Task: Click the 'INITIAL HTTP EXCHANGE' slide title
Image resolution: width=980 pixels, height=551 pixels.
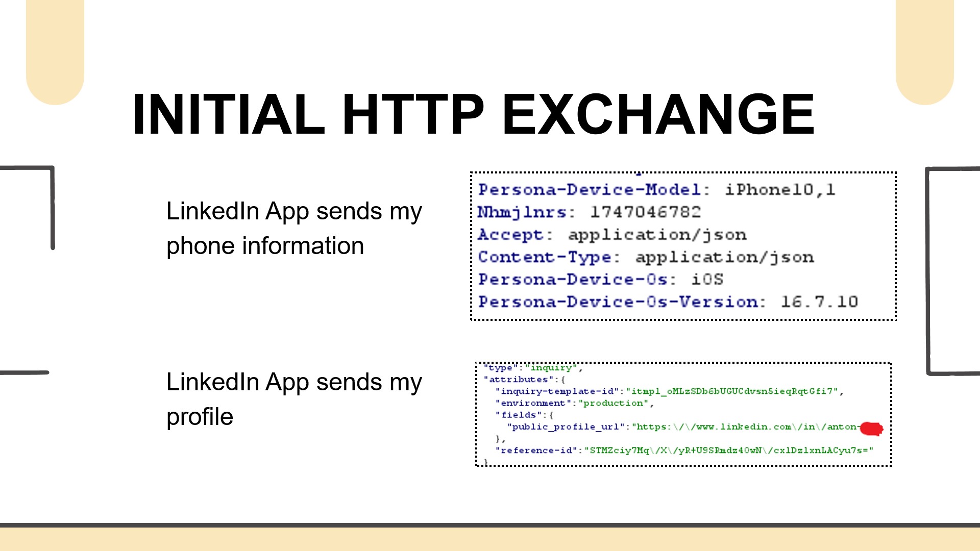Action: click(473, 114)
